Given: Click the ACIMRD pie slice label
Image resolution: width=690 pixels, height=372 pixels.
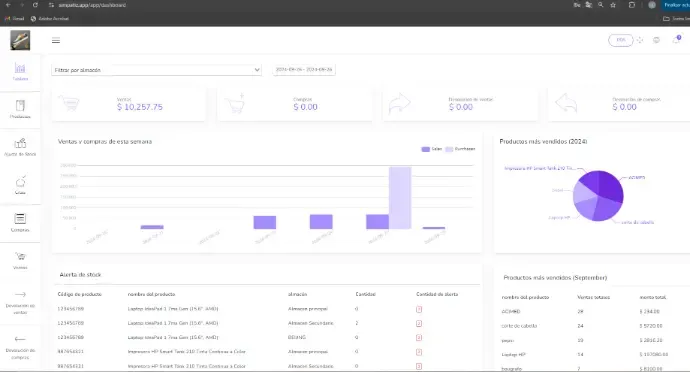Looking at the screenshot, I should [637, 178].
